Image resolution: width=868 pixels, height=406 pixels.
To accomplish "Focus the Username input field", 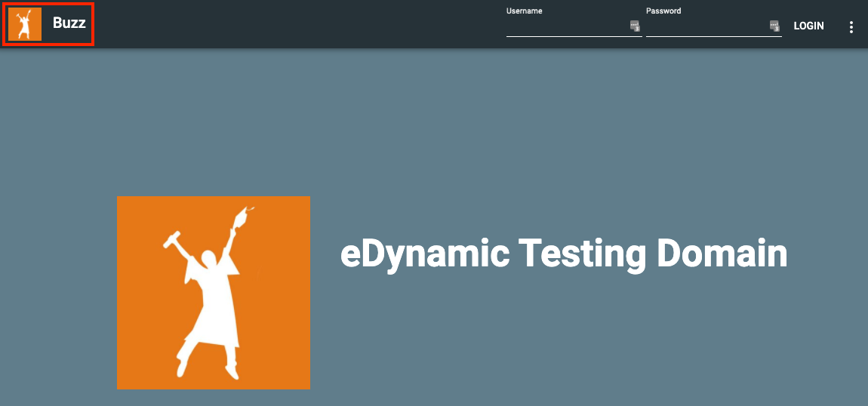I will tap(574, 26).
